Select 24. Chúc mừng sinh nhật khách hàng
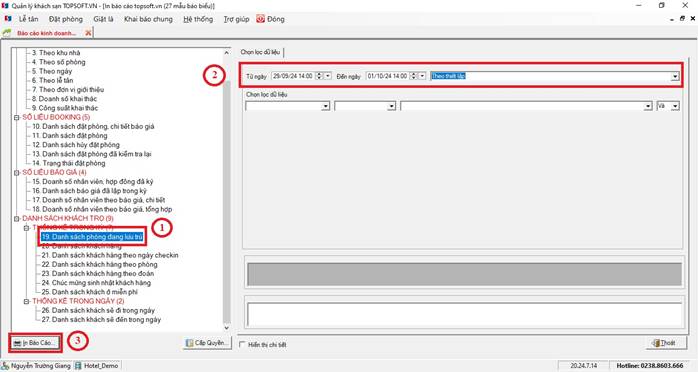698x372 pixels. (96, 283)
